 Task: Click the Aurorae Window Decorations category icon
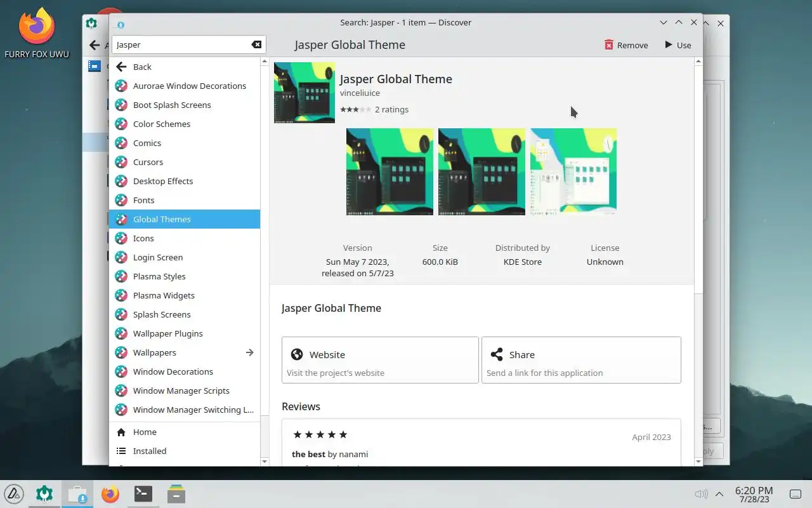tap(121, 86)
